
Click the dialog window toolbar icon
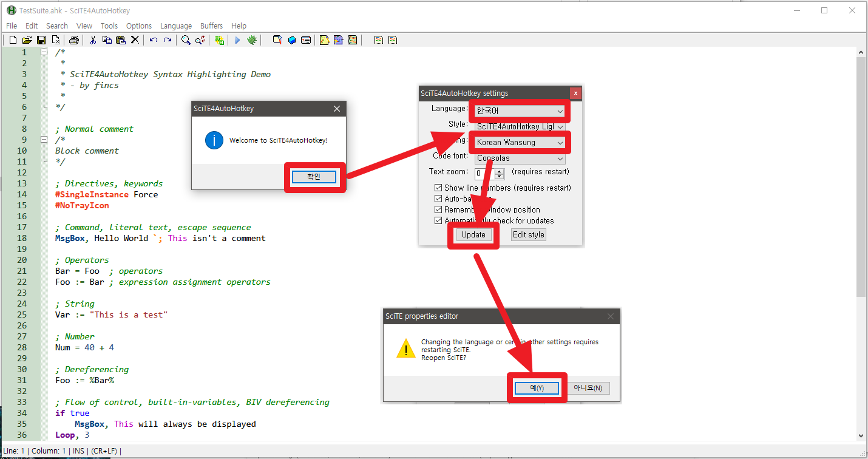click(x=306, y=40)
